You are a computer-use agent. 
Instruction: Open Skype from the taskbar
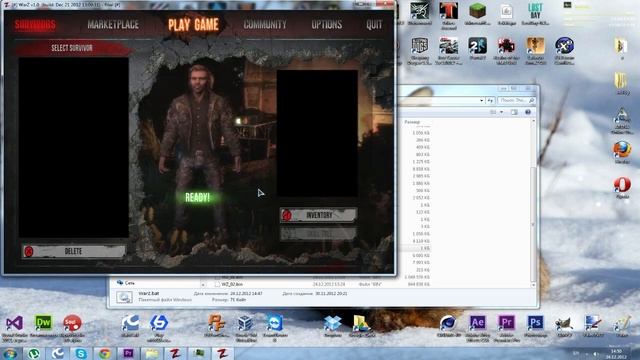point(81,353)
